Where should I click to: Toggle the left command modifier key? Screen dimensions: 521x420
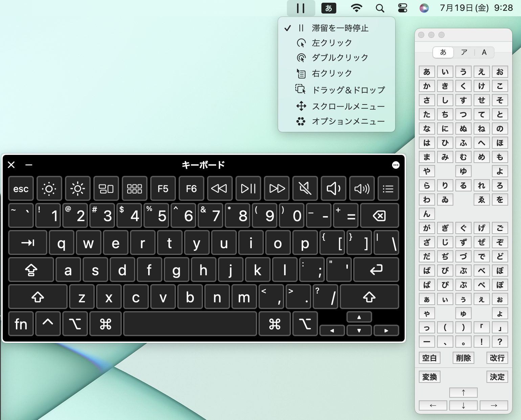click(x=106, y=324)
